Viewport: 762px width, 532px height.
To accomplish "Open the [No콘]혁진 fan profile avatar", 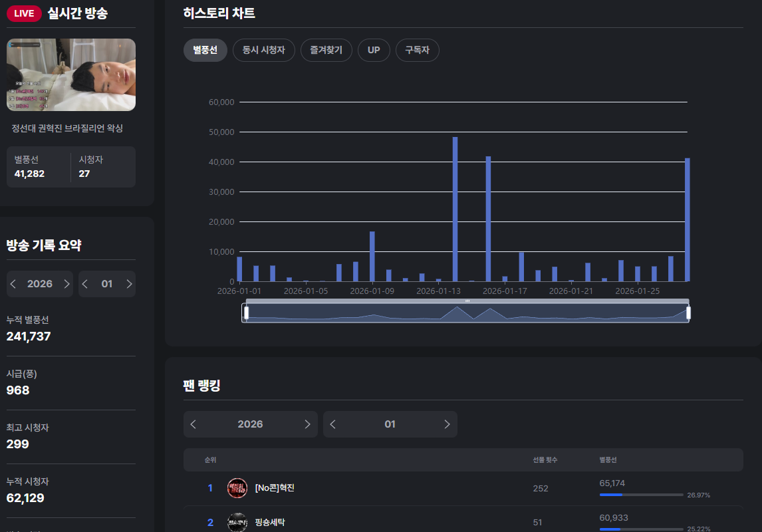I will [x=237, y=488].
